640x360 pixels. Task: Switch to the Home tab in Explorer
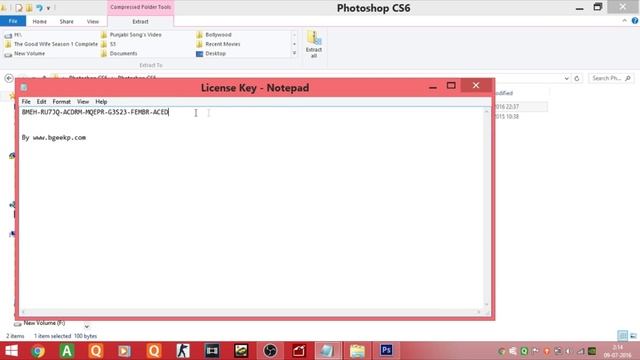coord(40,21)
